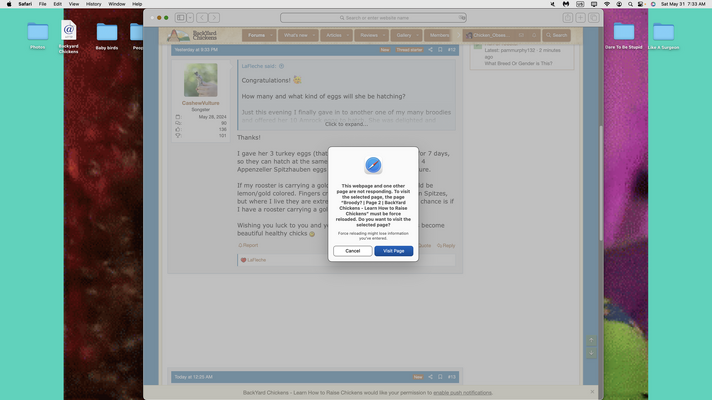Click the Wi-Fi icon in menu bar
Screen dimensions: 712x400
tap(607, 4)
